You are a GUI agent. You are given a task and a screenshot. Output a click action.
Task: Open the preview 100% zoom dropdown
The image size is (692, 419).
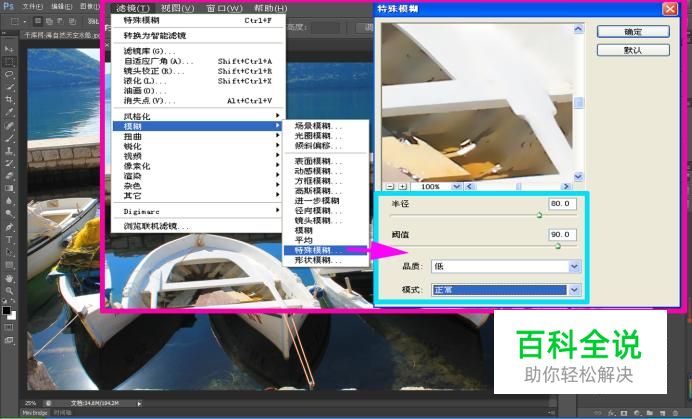coord(456,187)
